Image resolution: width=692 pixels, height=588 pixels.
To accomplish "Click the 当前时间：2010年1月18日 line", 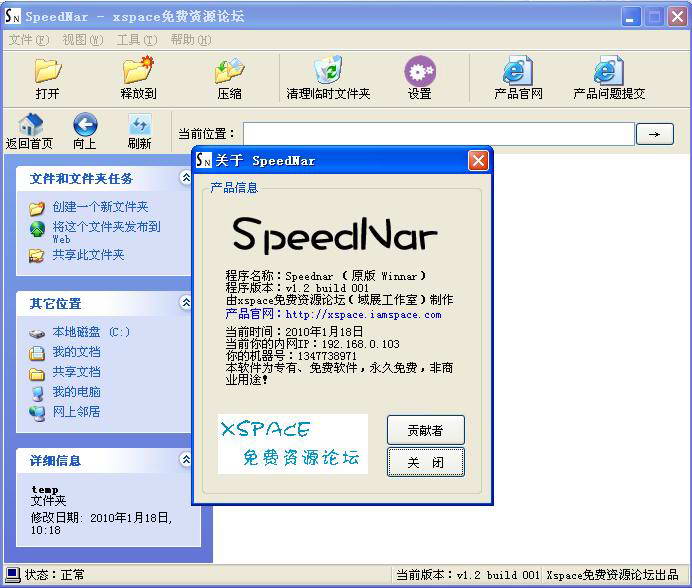I will tap(294, 332).
